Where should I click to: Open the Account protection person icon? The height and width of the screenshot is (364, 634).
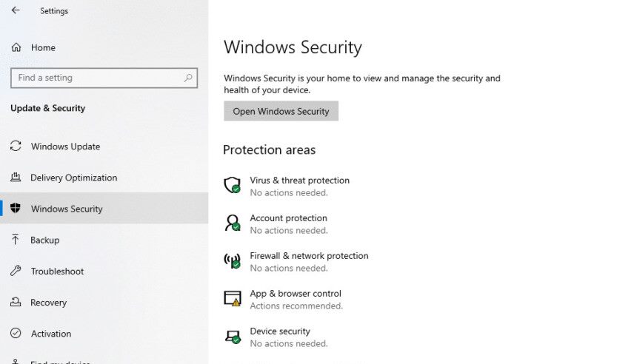click(233, 223)
